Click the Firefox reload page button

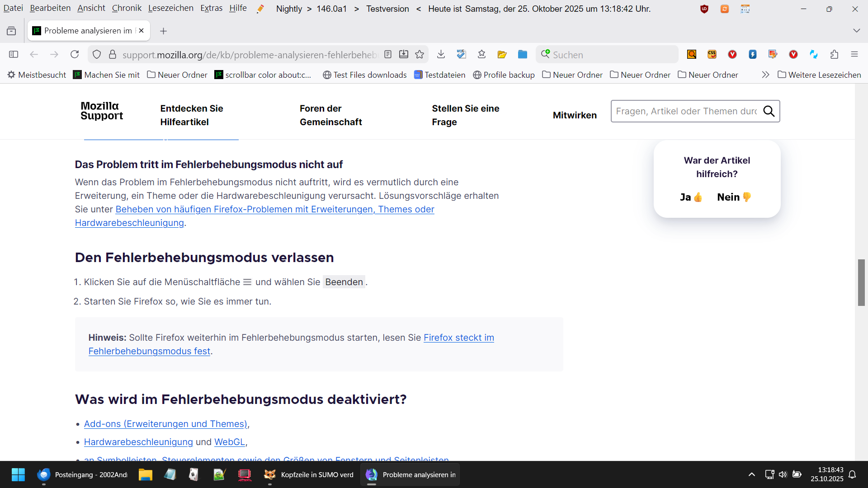[x=75, y=55]
